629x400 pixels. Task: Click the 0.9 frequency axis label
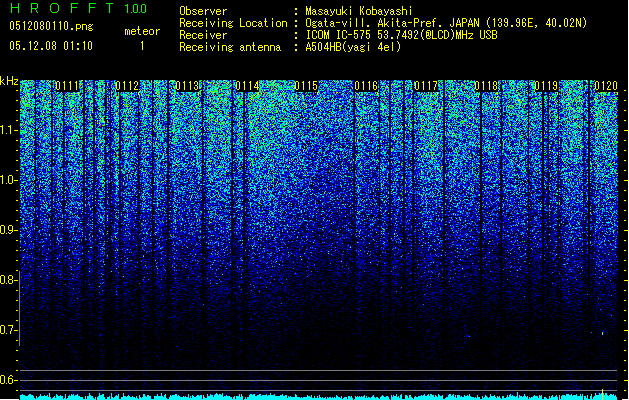coord(8,230)
